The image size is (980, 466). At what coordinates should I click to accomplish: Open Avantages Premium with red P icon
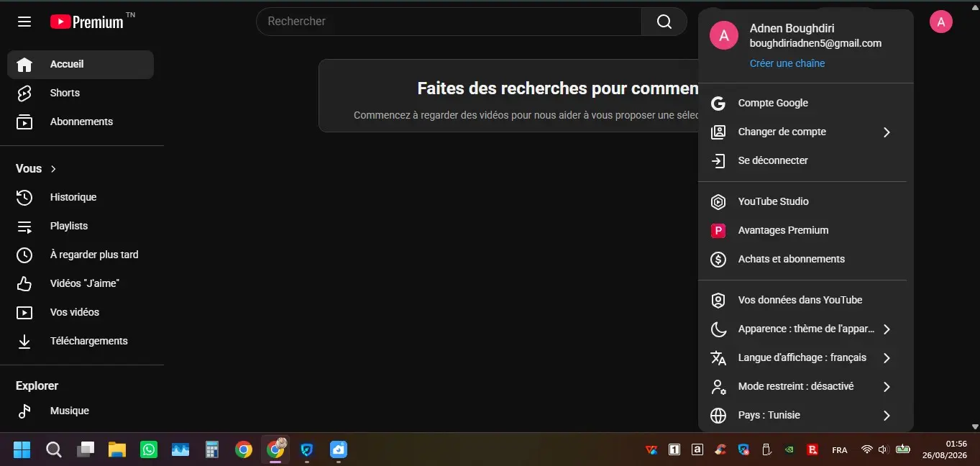tap(802, 230)
